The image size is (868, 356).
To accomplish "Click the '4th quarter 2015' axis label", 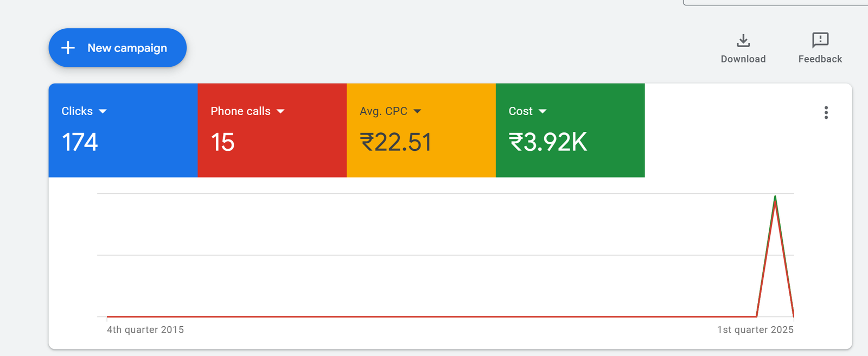I will pos(145,329).
